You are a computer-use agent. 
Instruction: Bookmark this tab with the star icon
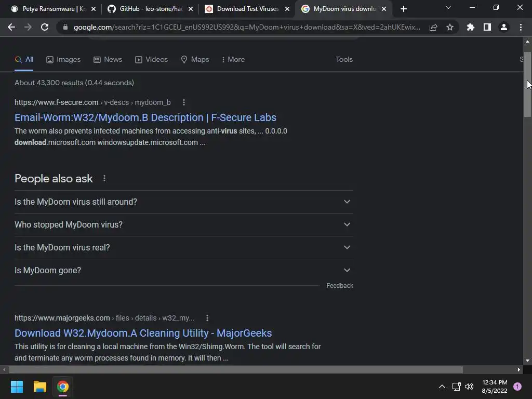(x=450, y=27)
